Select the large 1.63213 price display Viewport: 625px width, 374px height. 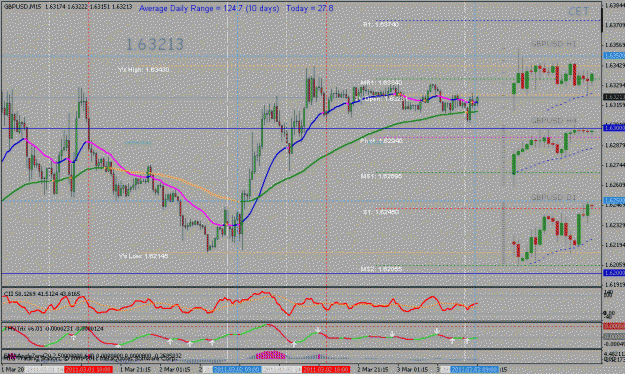click(x=155, y=44)
